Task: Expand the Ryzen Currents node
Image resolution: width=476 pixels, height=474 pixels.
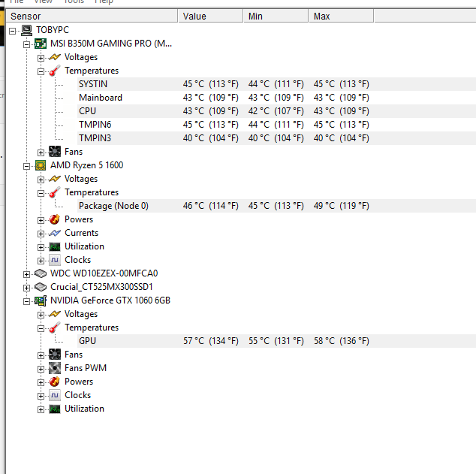Action: tap(41, 234)
